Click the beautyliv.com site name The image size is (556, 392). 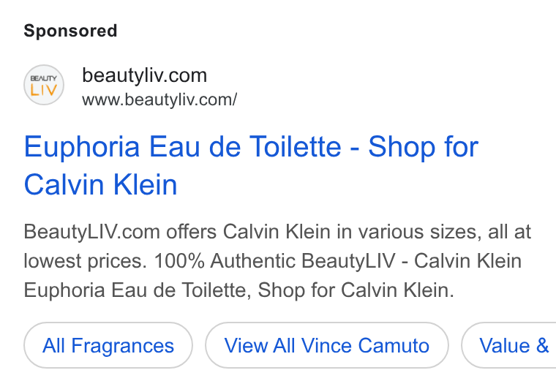pos(144,75)
